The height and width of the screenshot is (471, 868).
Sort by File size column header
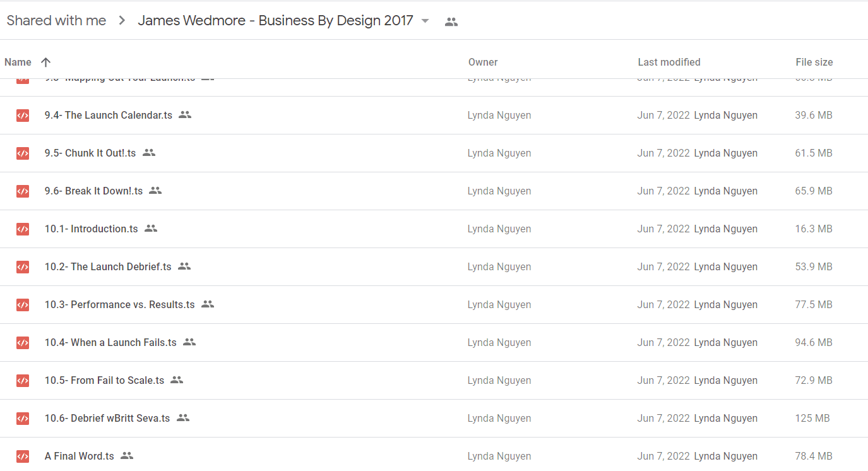point(814,62)
